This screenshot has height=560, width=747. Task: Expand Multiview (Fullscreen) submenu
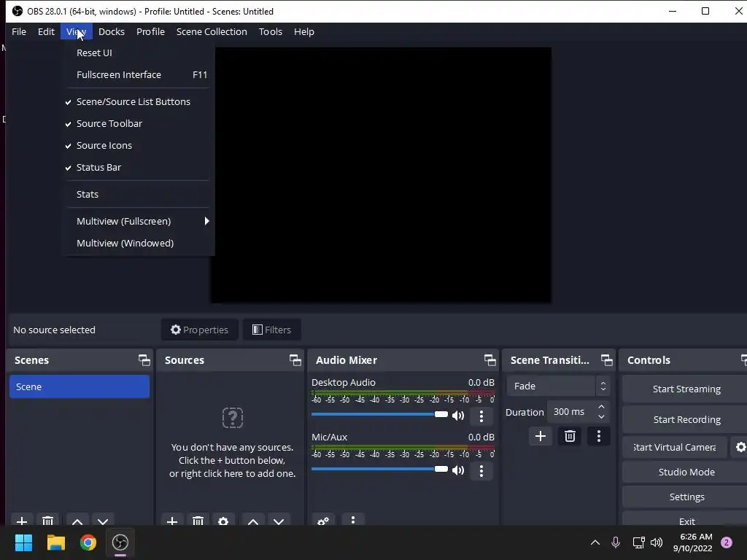point(139,221)
